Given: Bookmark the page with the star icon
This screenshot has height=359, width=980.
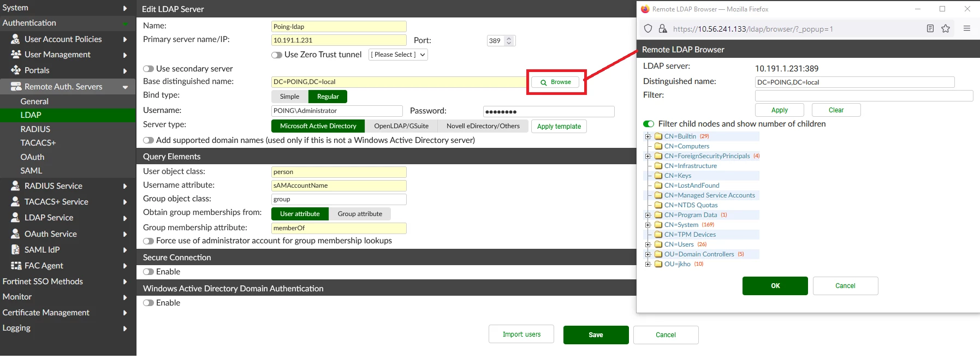Looking at the screenshot, I should [x=946, y=28].
